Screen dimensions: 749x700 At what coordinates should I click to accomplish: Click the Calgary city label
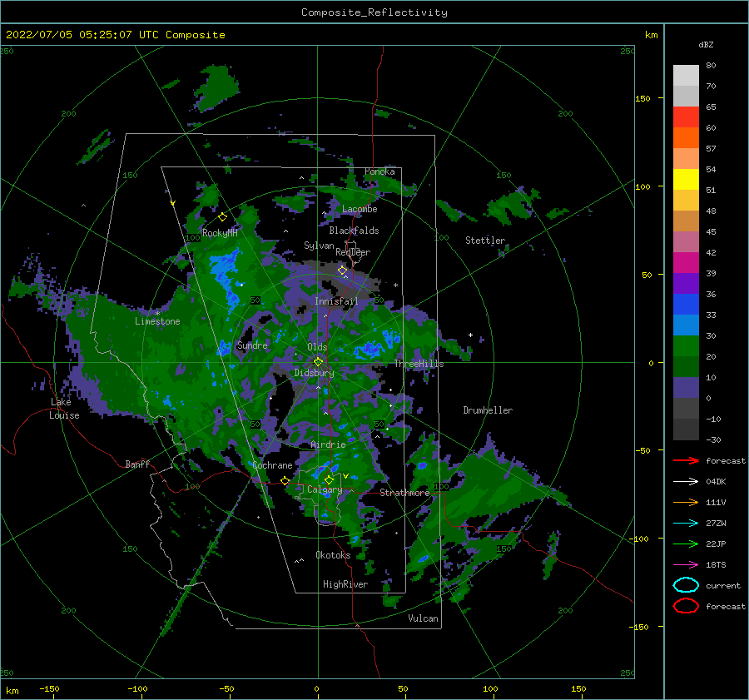point(325,489)
